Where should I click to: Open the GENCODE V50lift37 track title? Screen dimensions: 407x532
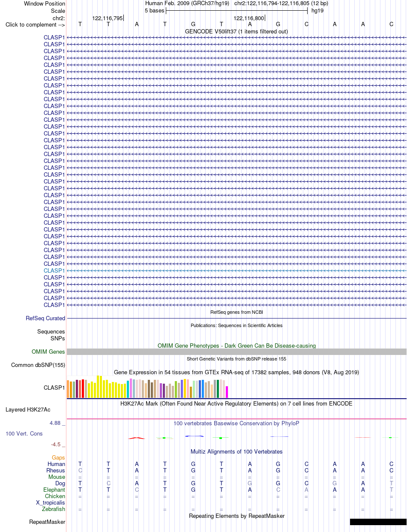(x=236, y=31)
